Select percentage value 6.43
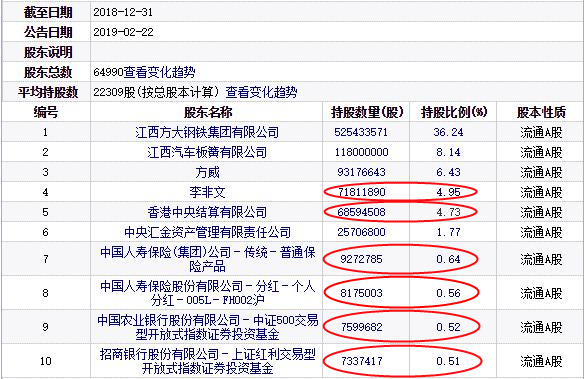The height and width of the screenshot is (379, 585). 448,172
